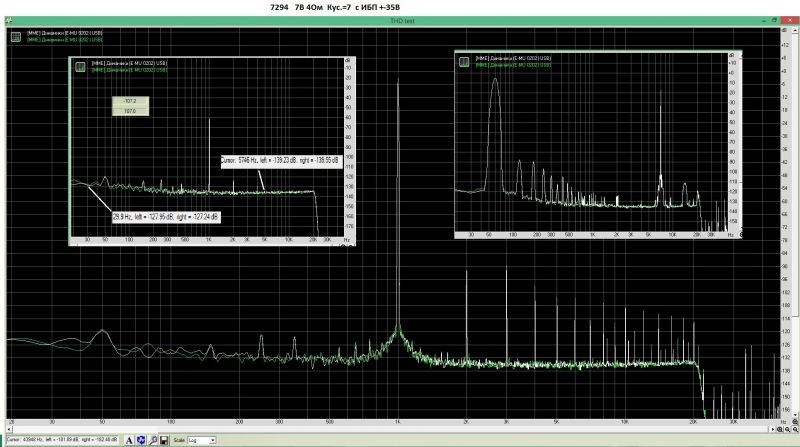The height and width of the screenshot is (447, 800).
Task: Click the grid icon in main spectrum graph
Action: (16, 37)
